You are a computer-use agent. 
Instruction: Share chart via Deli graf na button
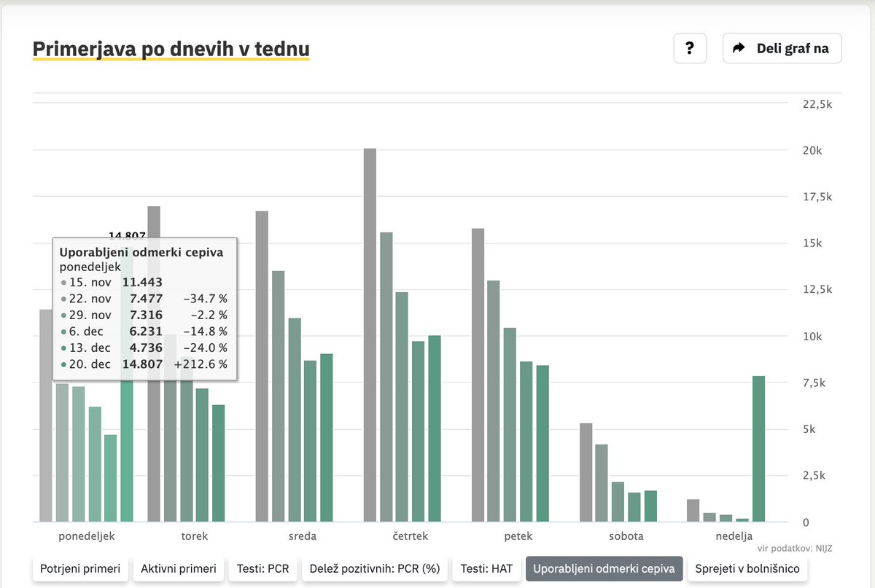click(782, 49)
